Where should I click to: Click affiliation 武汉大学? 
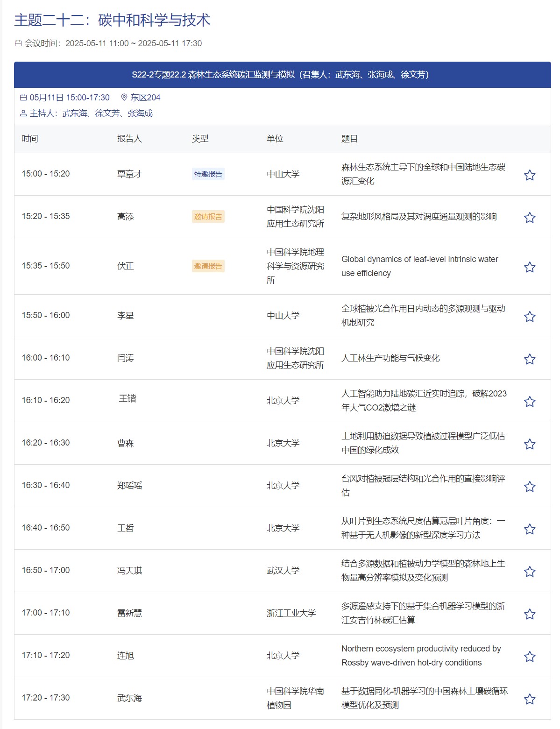click(x=283, y=571)
